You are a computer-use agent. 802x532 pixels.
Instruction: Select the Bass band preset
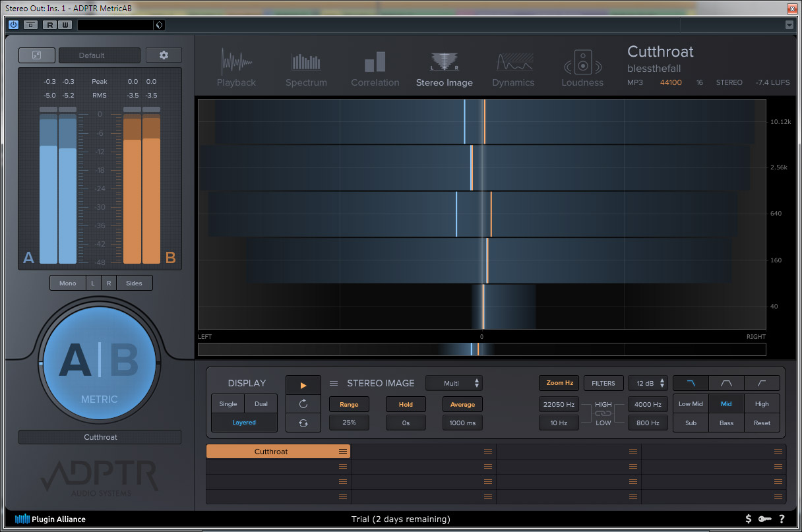coord(726,423)
